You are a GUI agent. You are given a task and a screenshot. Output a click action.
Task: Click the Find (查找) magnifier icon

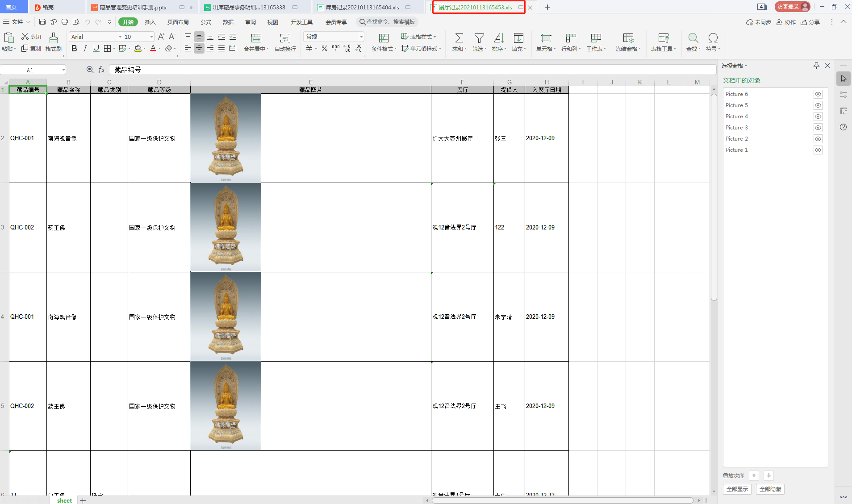(x=693, y=38)
